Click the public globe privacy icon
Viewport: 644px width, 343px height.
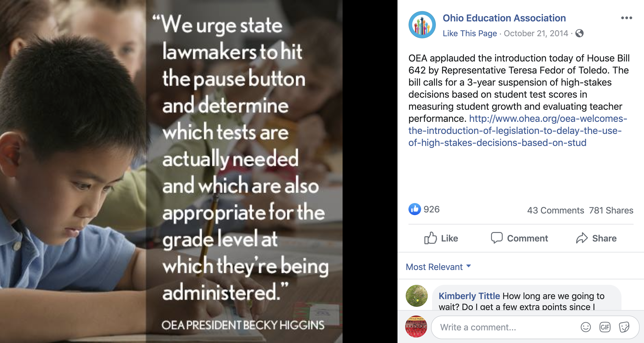pyautogui.click(x=579, y=33)
